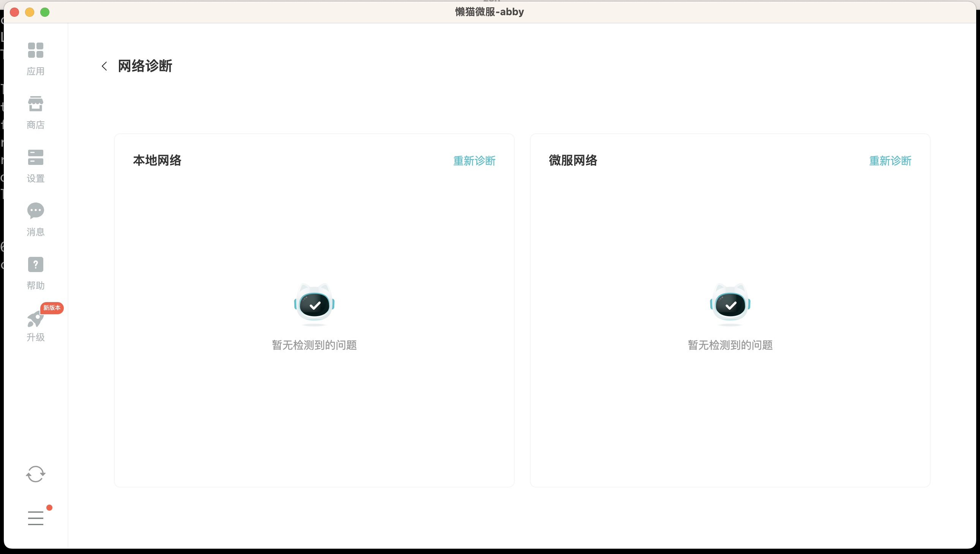The height and width of the screenshot is (554, 980).
Task: Click the window title 懒猫微服-abby
Action: coord(490,12)
